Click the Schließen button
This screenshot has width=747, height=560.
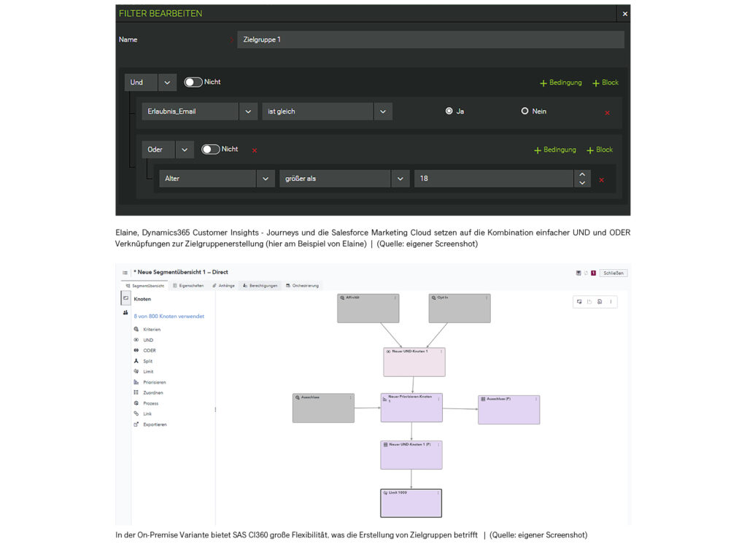(614, 273)
